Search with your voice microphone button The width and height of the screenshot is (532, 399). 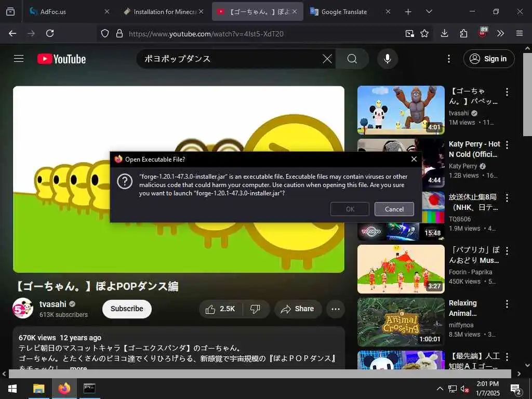click(x=387, y=59)
